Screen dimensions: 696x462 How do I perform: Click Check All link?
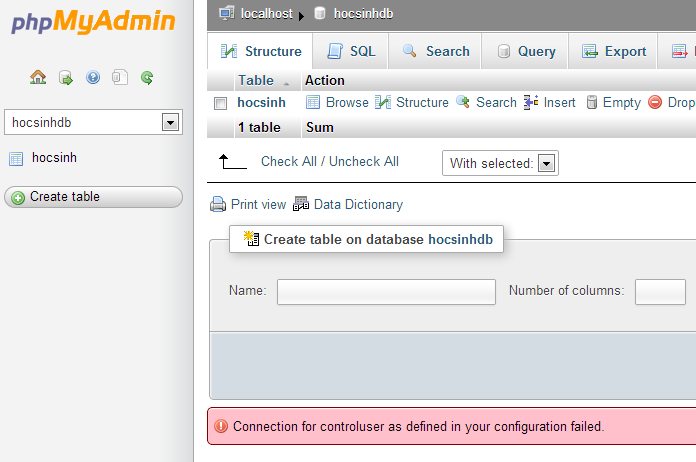289,162
